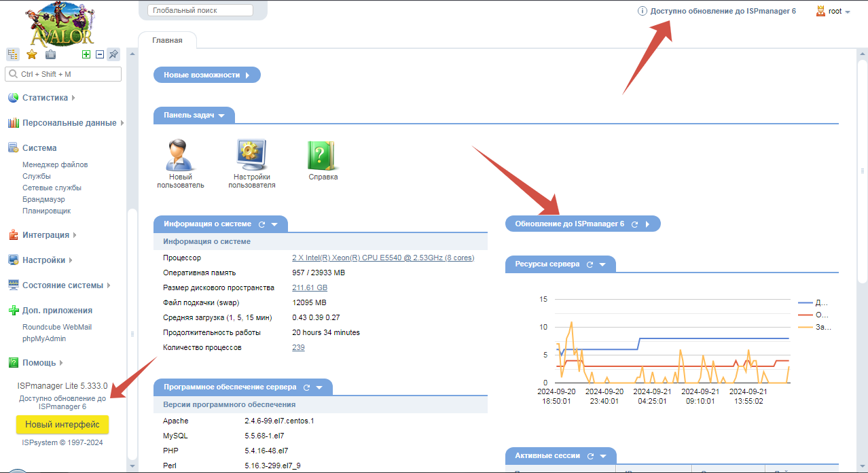Open the briefcase list icon in sidebar

coord(50,54)
